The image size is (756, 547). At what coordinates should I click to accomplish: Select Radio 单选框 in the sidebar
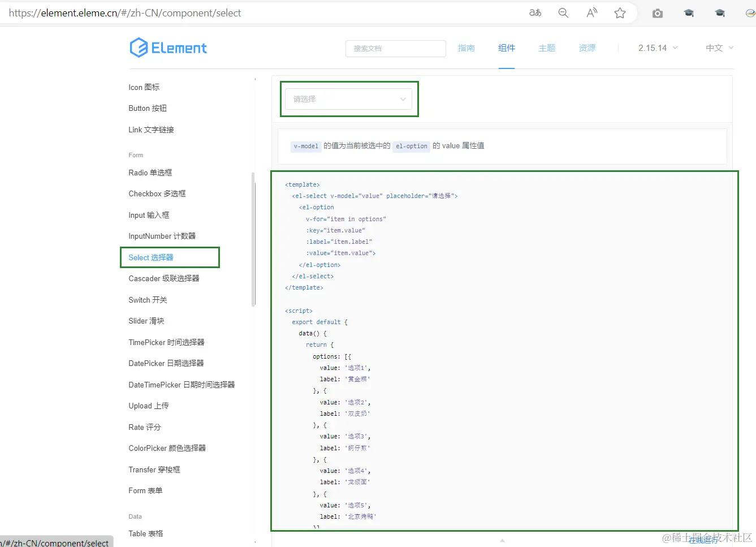click(x=150, y=173)
